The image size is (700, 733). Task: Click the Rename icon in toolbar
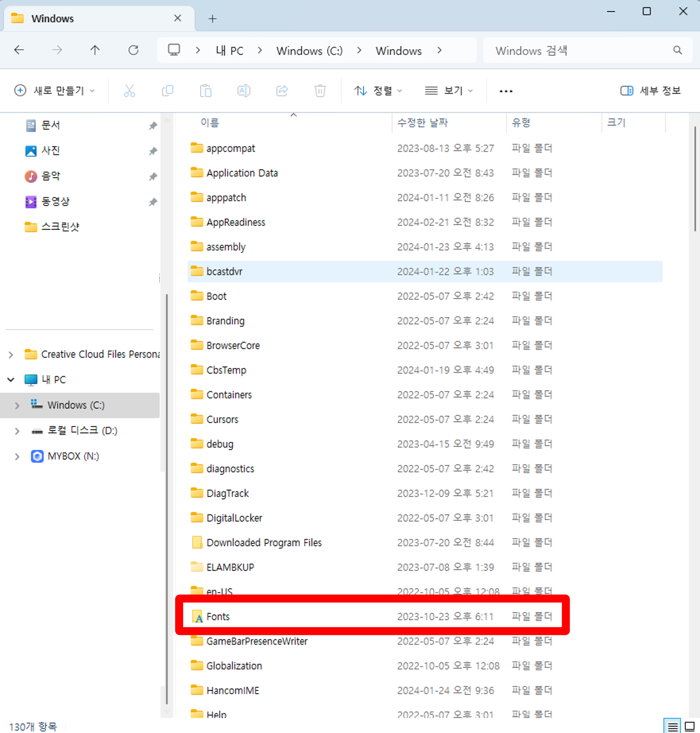(244, 91)
